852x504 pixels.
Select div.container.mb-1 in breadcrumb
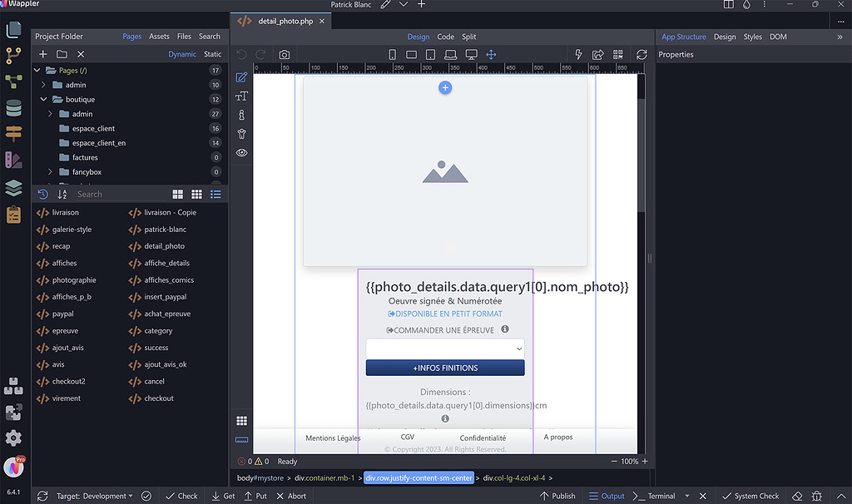(x=324, y=478)
